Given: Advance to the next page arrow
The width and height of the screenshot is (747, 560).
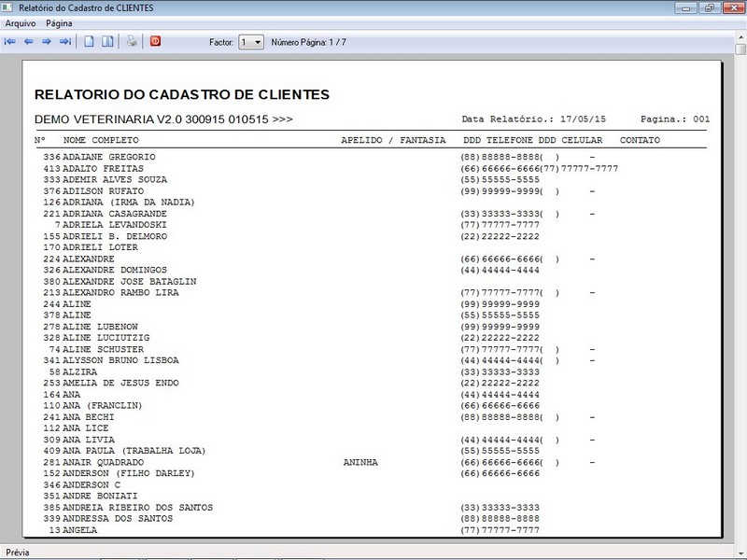Looking at the screenshot, I should pos(47,42).
